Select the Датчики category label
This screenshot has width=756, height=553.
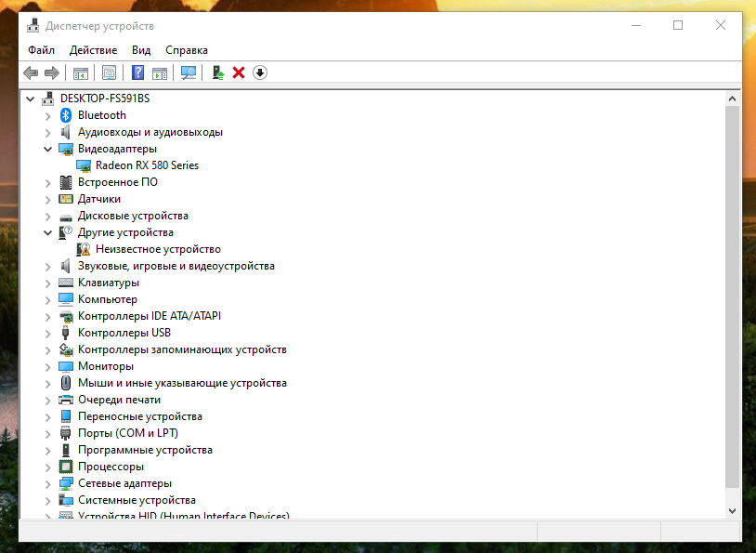coord(99,199)
